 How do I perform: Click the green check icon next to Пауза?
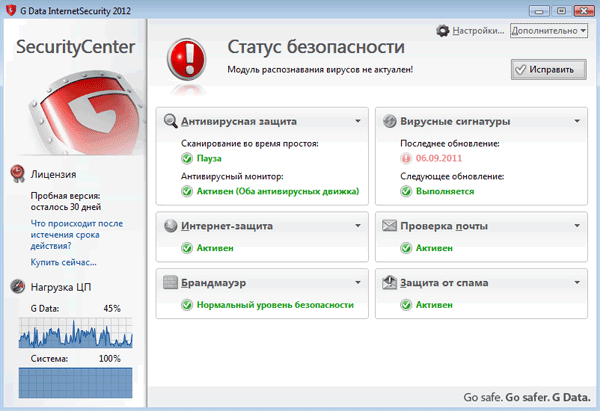187,158
